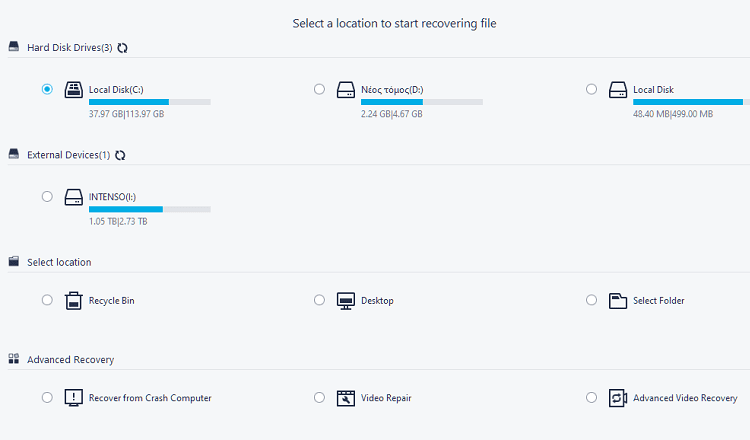Choose the Desktop radio option
750x440 pixels.
point(319,300)
